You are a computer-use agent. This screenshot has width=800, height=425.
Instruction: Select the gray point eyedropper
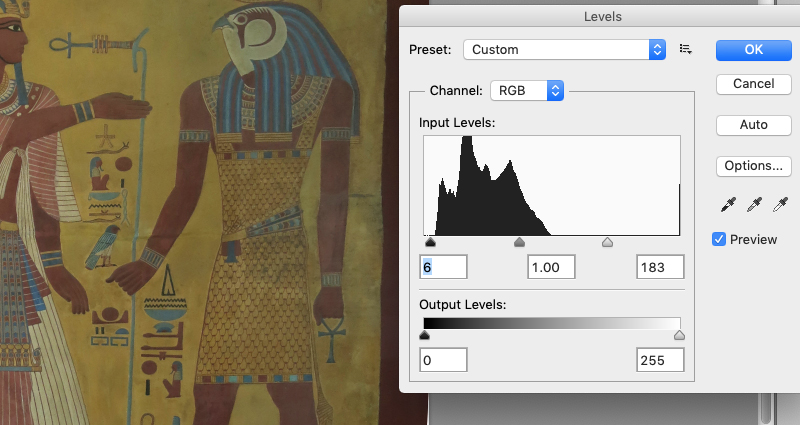[754, 205]
